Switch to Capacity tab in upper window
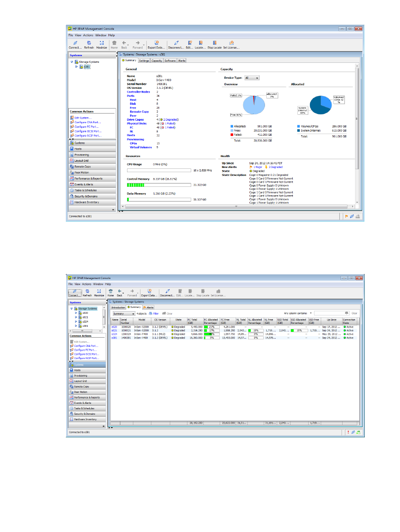400x532 pixels. tap(157, 61)
